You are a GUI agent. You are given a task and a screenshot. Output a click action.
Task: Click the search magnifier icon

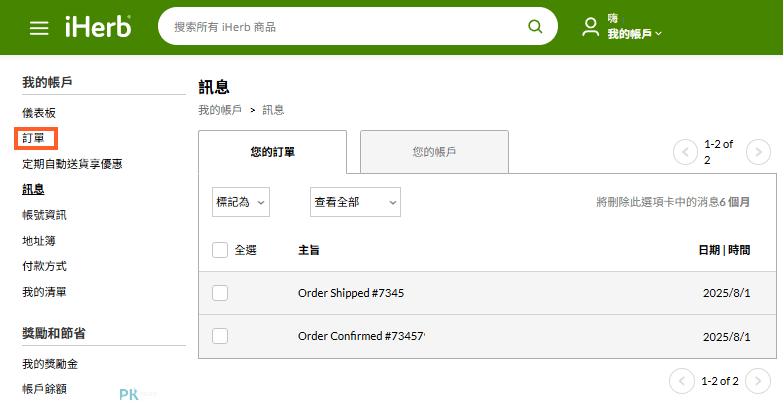point(535,26)
